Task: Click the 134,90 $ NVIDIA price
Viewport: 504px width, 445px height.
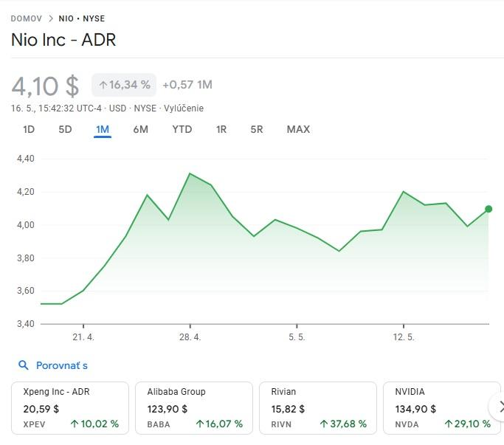Action: (415, 409)
